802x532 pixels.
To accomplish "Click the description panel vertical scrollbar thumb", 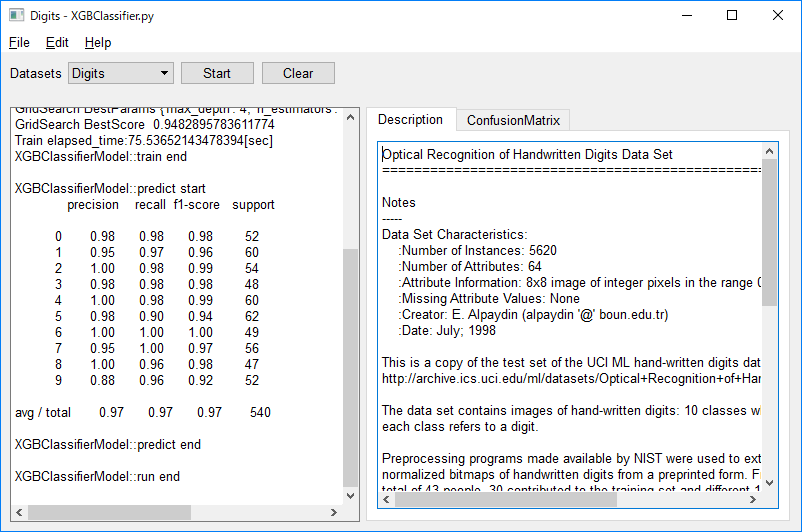I will [769, 232].
